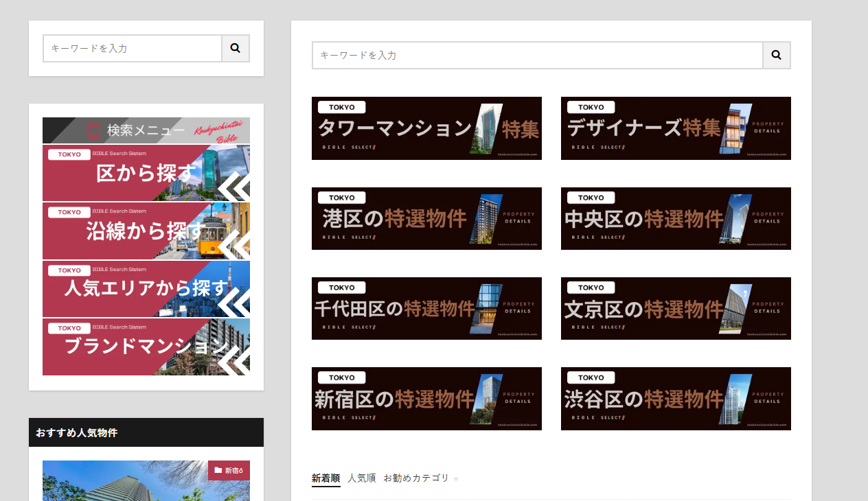
Task: Open the タワーマンション特集 banner
Action: (x=426, y=128)
